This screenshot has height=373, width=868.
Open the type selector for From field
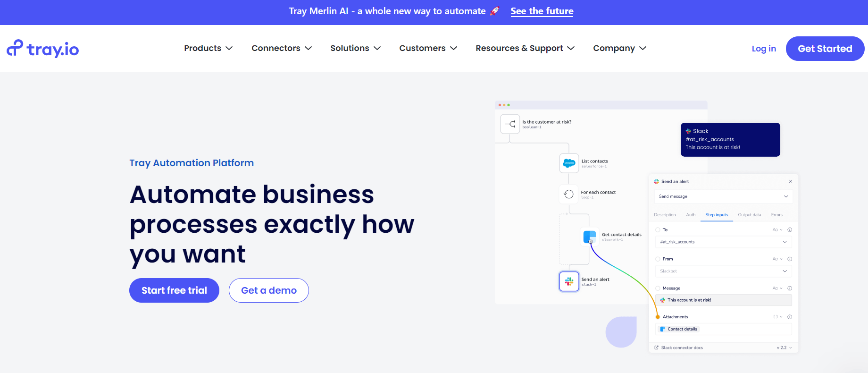[x=777, y=259]
